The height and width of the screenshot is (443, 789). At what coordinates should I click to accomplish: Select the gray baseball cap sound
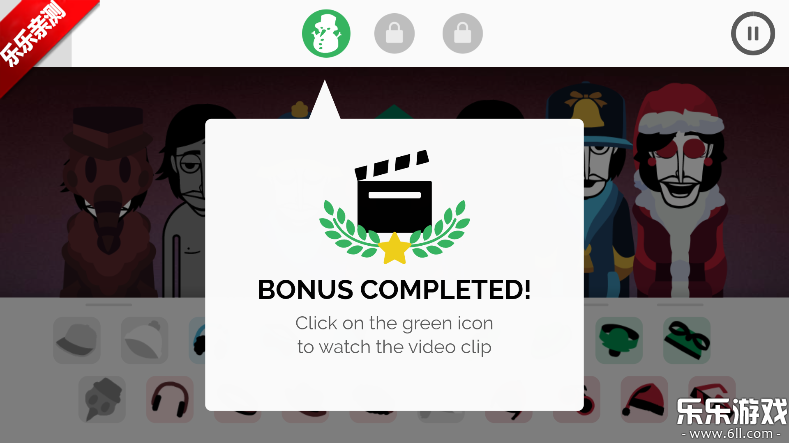pos(76,340)
